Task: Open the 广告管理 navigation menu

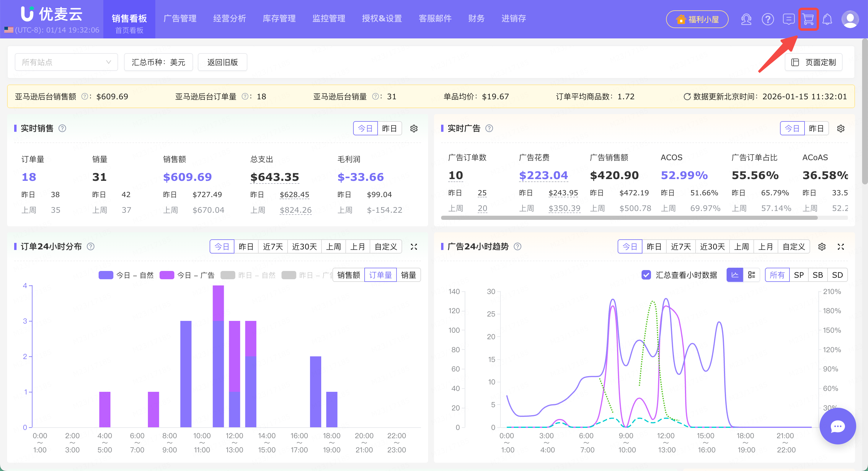Action: pos(180,19)
